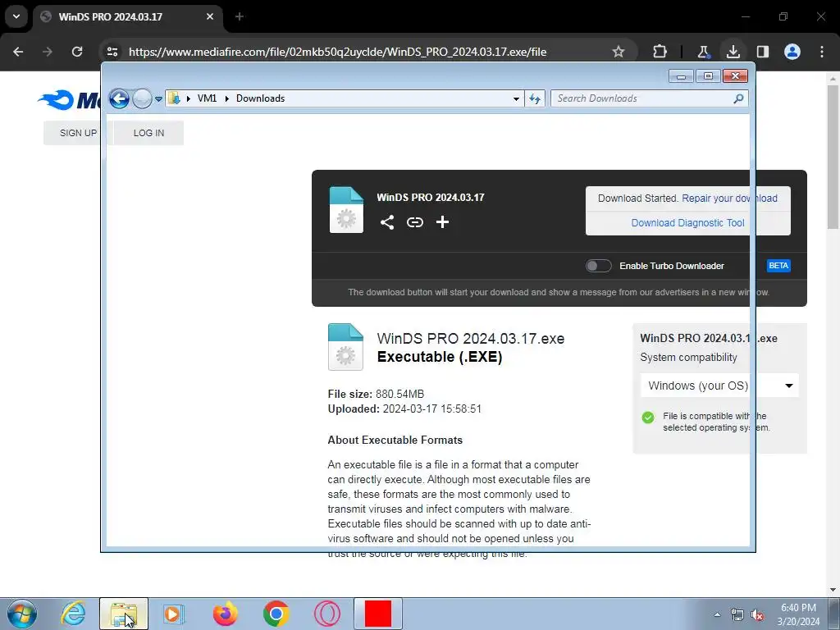Screen dimensions: 840x630
Task: Click Downloads in the Explorer breadcrumb
Action: click(260, 98)
